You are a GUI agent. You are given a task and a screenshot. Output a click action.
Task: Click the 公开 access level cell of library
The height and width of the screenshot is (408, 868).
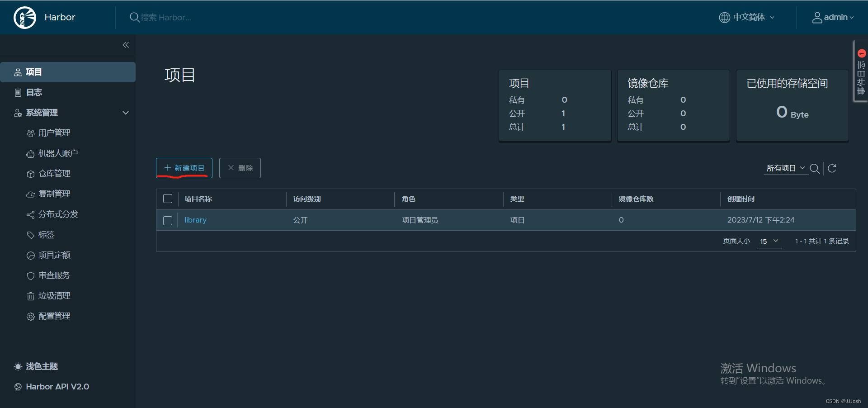click(x=301, y=220)
